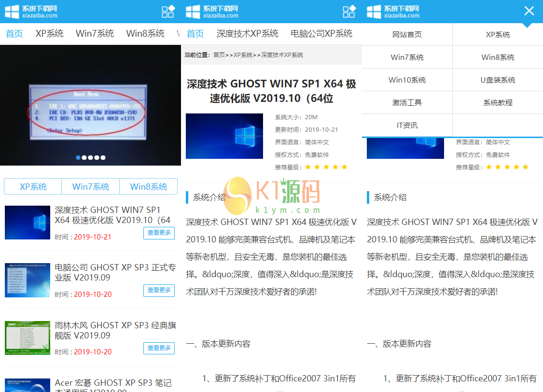Choose U盘装系统 in the dropdown menu
543x392 pixels.
(498, 80)
